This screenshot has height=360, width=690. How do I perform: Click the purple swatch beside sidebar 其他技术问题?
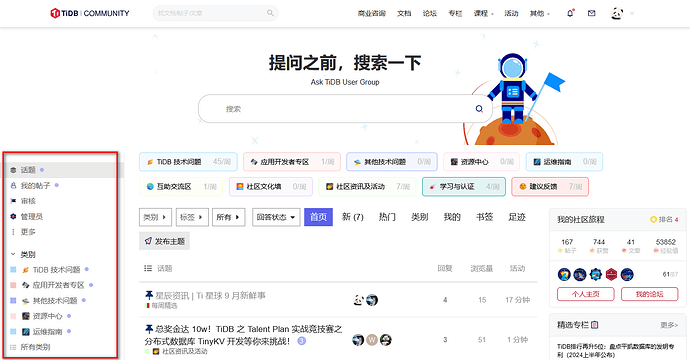pyautogui.click(x=13, y=301)
